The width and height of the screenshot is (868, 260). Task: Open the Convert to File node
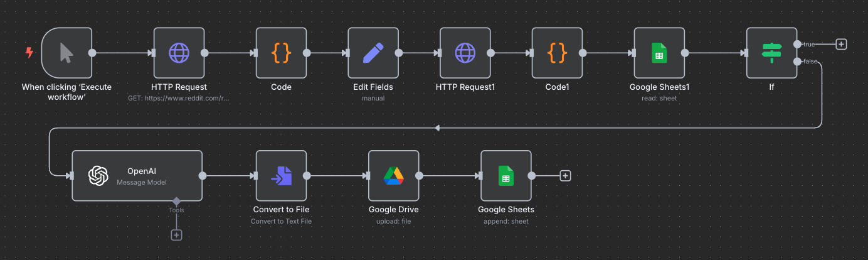281,176
